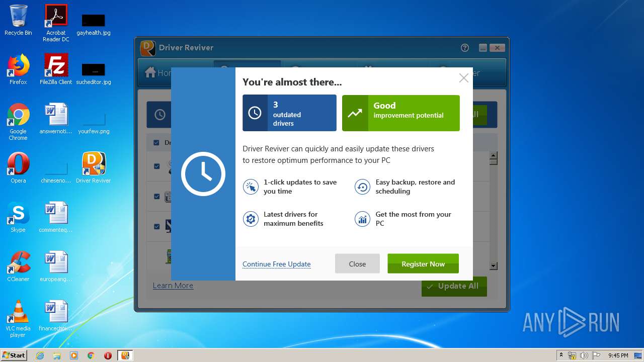
Task: Open Skype desktop shortcut
Action: point(18,217)
